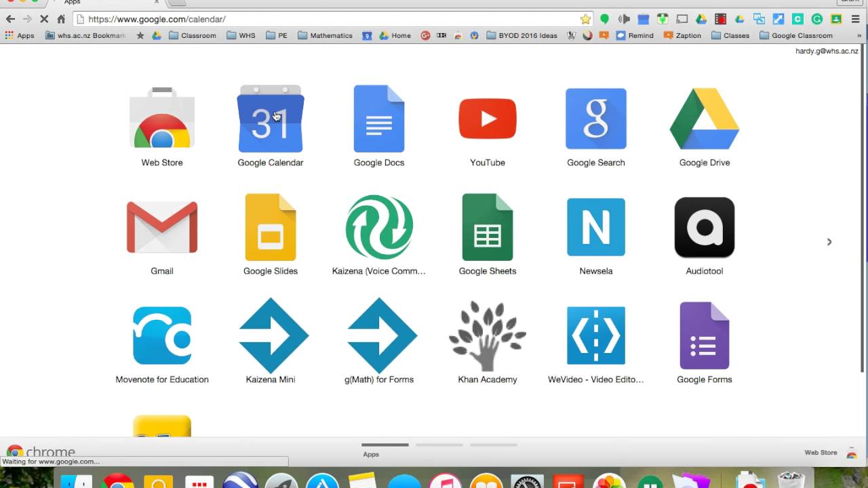Open the Audiotool app
The image size is (868, 488).
[705, 235]
